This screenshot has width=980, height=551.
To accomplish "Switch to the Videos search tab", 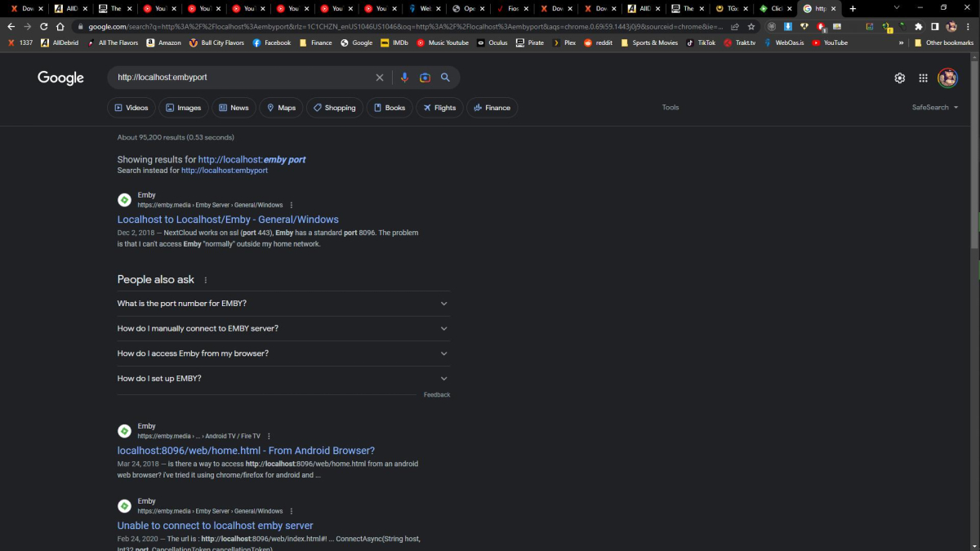I will 131,107.
